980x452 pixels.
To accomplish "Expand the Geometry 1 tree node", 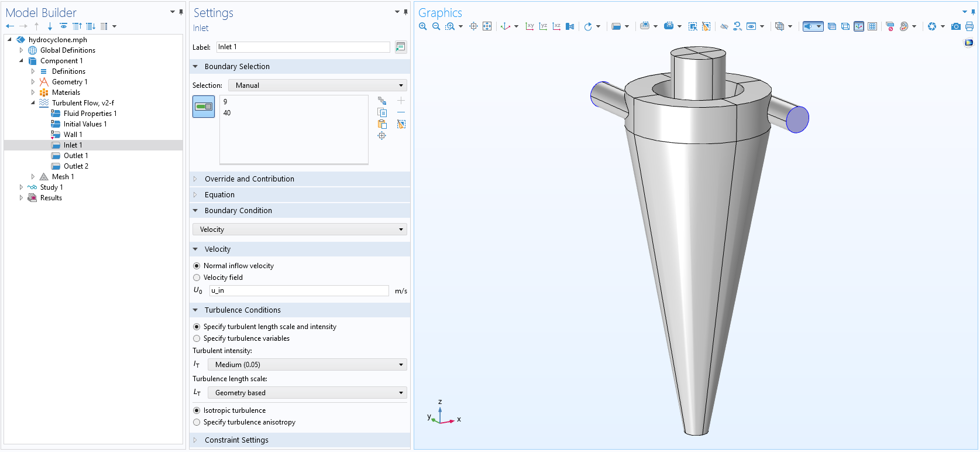I will tap(33, 82).
